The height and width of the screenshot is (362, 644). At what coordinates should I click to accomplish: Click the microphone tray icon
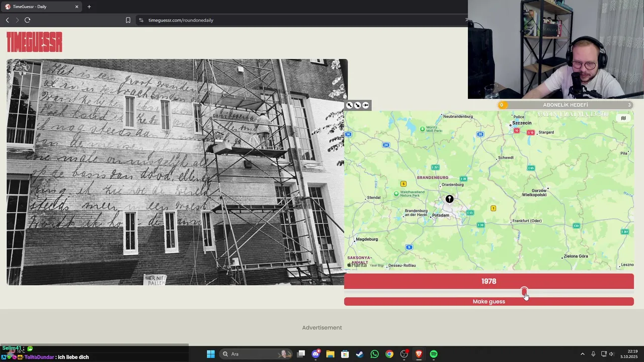593,354
